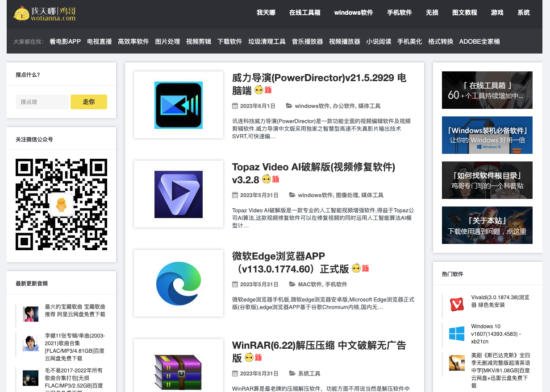Click the 新 badge on the Edge title

pyautogui.click(x=360, y=268)
